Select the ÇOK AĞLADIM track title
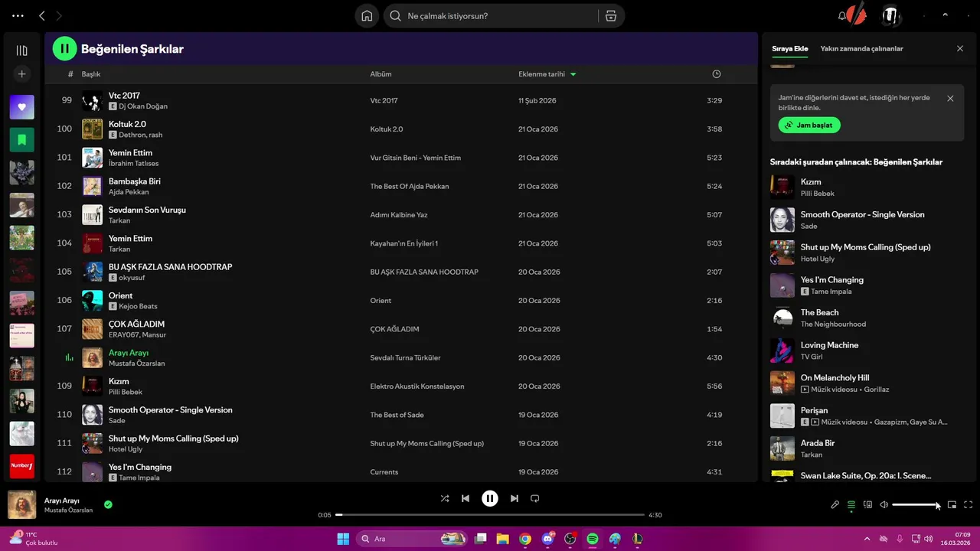The width and height of the screenshot is (980, 551). tap(136, 324)
